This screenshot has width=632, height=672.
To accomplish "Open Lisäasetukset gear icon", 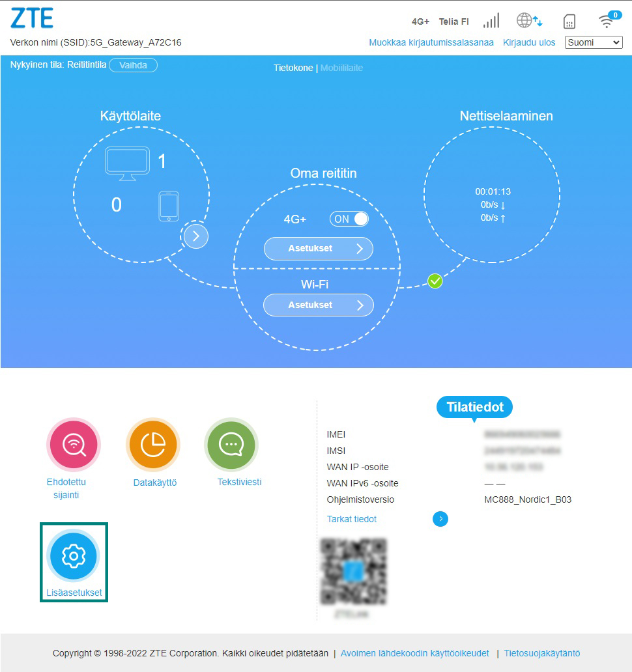I will point(74,556).
